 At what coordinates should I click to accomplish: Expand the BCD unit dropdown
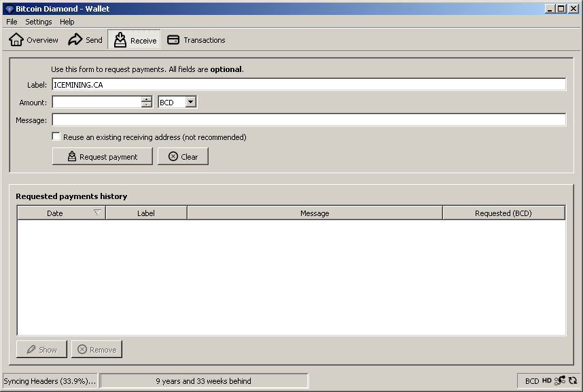pos(191,102)
